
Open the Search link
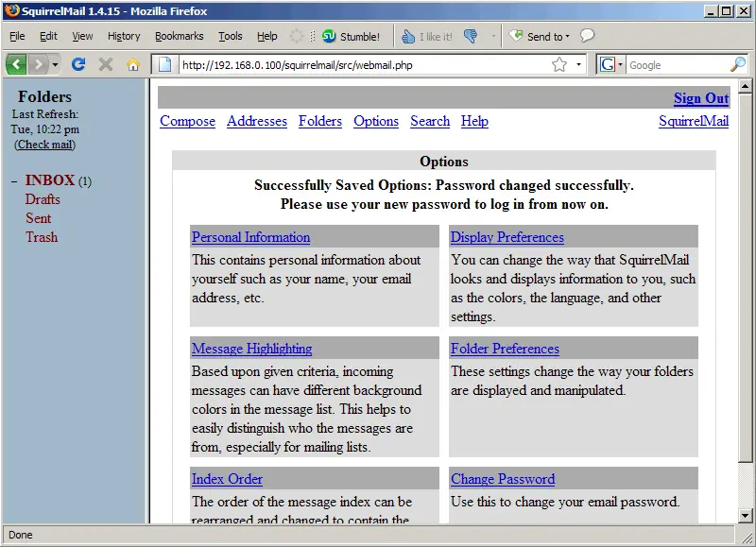(x=430, y=121)
